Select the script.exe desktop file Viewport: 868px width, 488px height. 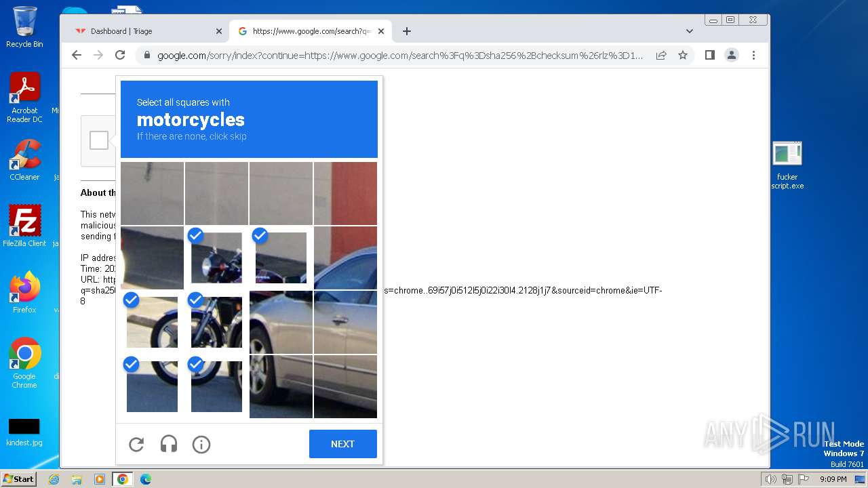787,165
